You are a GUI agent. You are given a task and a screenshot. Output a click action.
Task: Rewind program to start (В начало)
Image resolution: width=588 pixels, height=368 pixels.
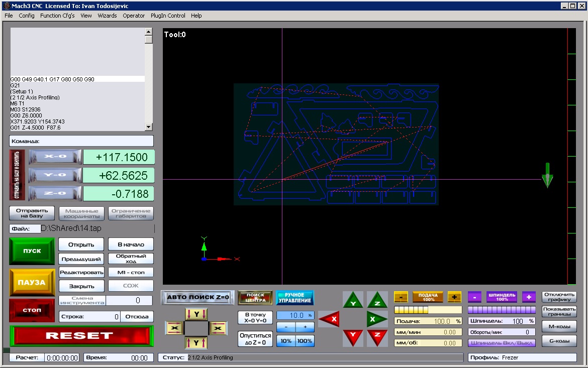coord(131,244)
